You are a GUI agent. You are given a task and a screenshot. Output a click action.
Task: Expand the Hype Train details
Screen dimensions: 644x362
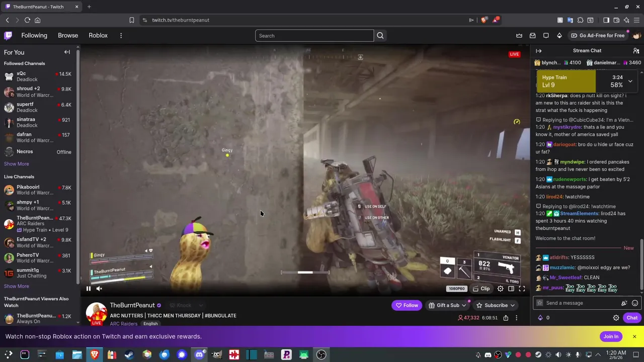tap(630, 81)
